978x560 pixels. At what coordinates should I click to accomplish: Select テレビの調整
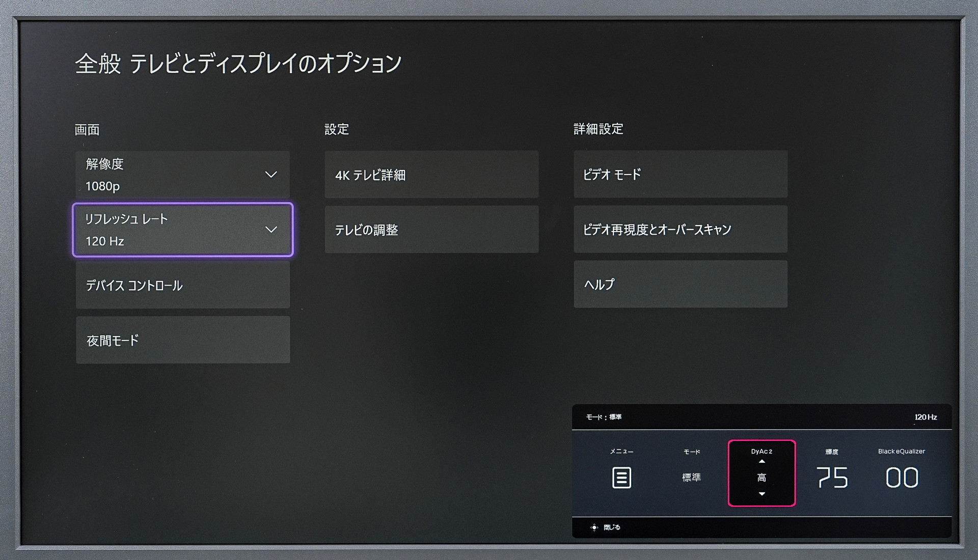[x=431, y=229]
